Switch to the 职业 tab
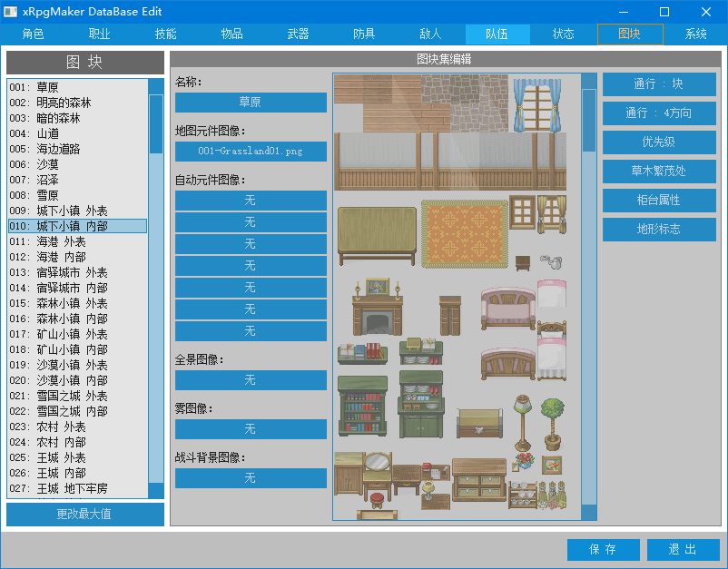Viewport: 728px width, 569px height. 99,34
